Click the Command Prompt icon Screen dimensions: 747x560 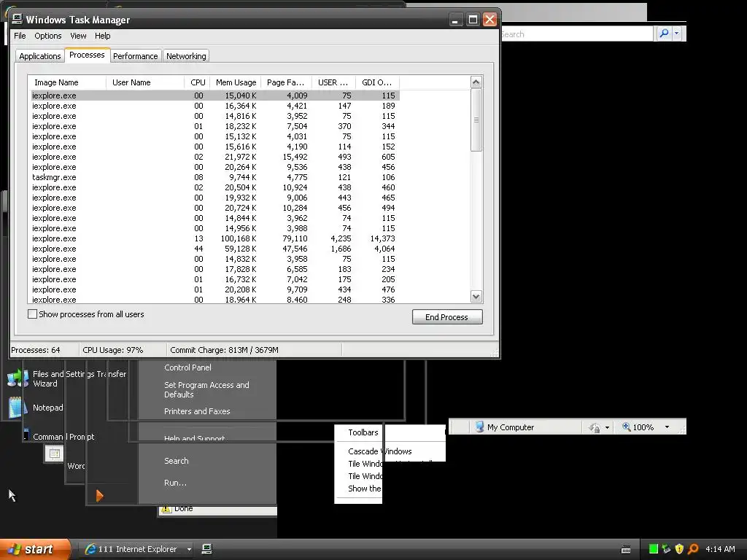(x=26, y=435)
